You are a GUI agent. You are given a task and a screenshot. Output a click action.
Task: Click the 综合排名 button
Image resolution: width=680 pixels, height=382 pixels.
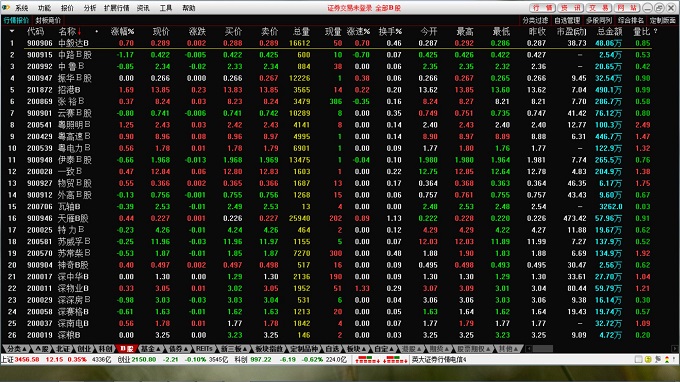click(631, 20)
